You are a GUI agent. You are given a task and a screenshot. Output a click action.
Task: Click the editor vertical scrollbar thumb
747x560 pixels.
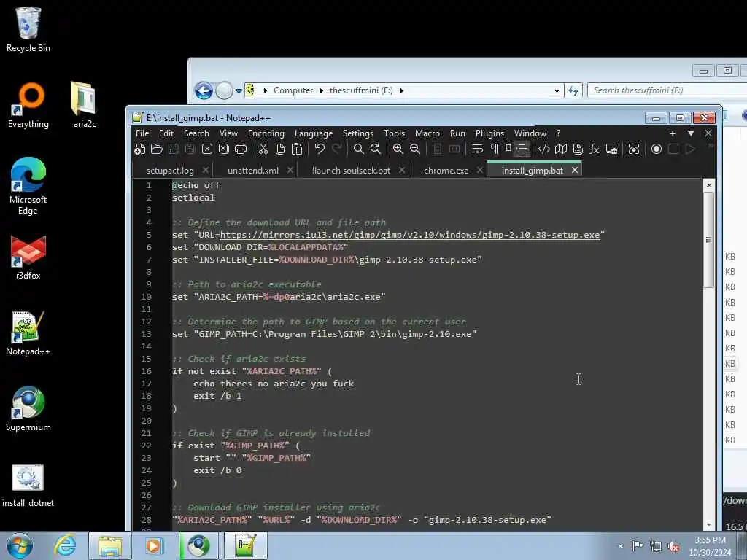[x=708, y=239]
